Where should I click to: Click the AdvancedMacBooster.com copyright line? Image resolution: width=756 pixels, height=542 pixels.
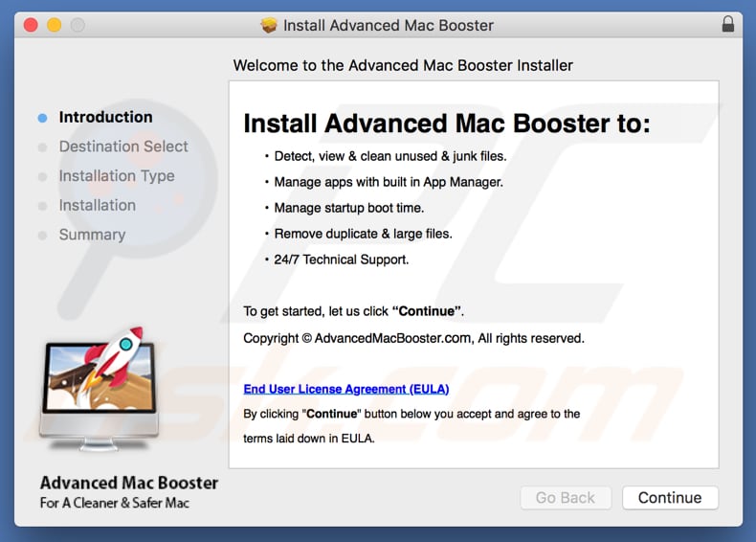click(x=413, y=338)
